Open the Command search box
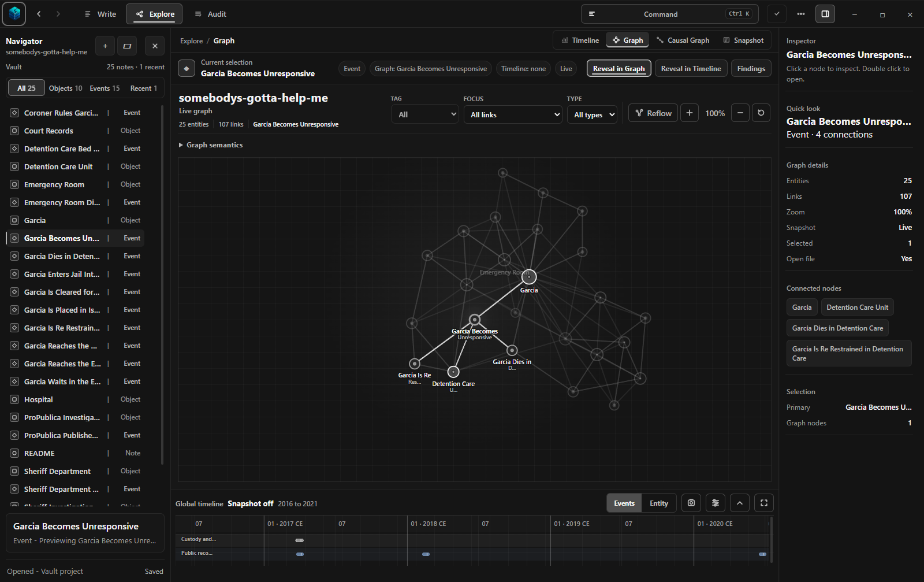924x582 pixels. [669, 14]
